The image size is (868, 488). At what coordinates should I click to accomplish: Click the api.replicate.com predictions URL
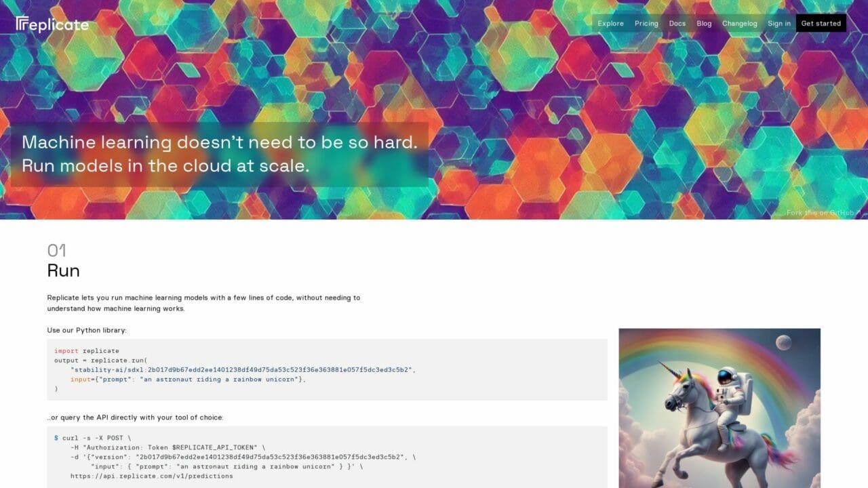click(151, 476)
